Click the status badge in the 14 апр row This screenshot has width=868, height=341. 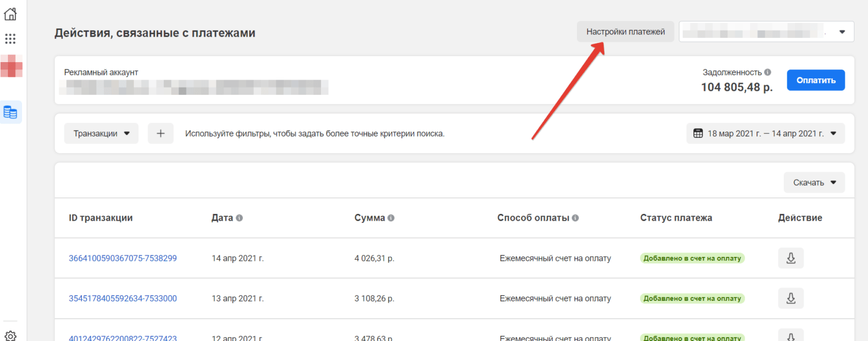click(692, 258)
